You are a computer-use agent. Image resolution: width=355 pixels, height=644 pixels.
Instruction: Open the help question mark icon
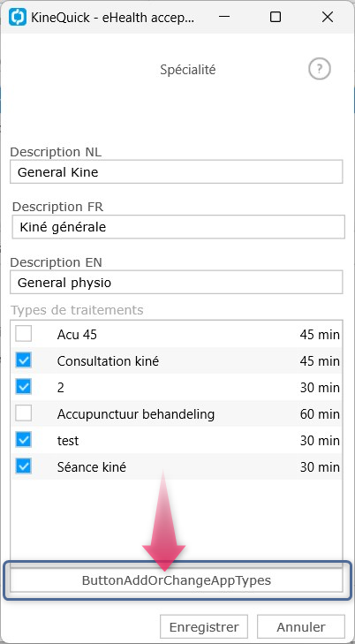tap(320, 70)
